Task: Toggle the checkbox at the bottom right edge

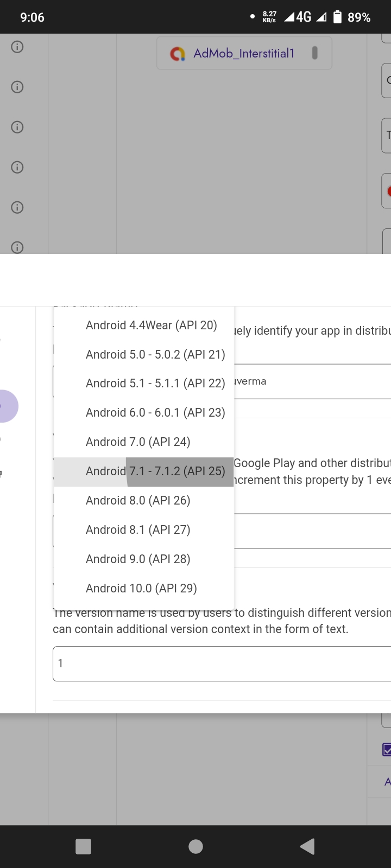Action: click(387, 750)
